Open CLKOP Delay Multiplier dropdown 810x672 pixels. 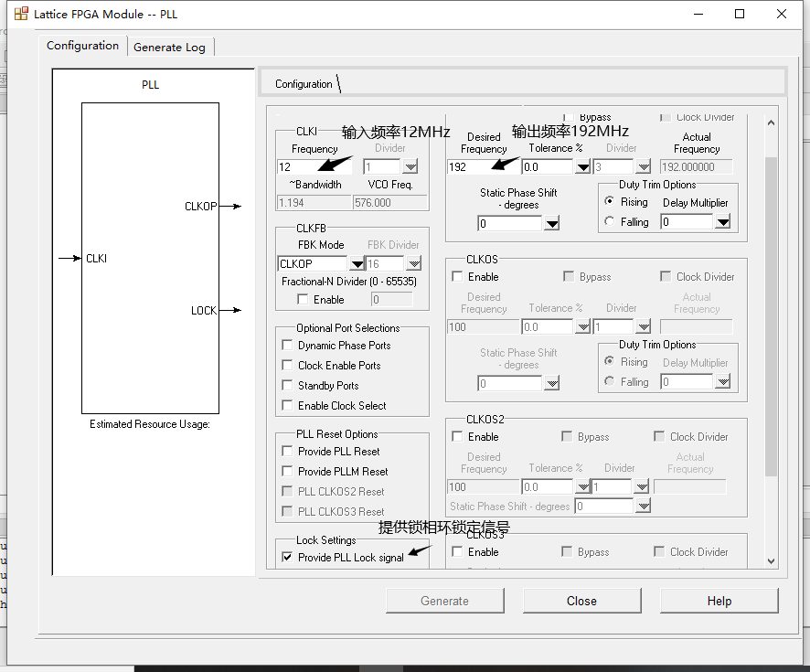coord(723,222)
